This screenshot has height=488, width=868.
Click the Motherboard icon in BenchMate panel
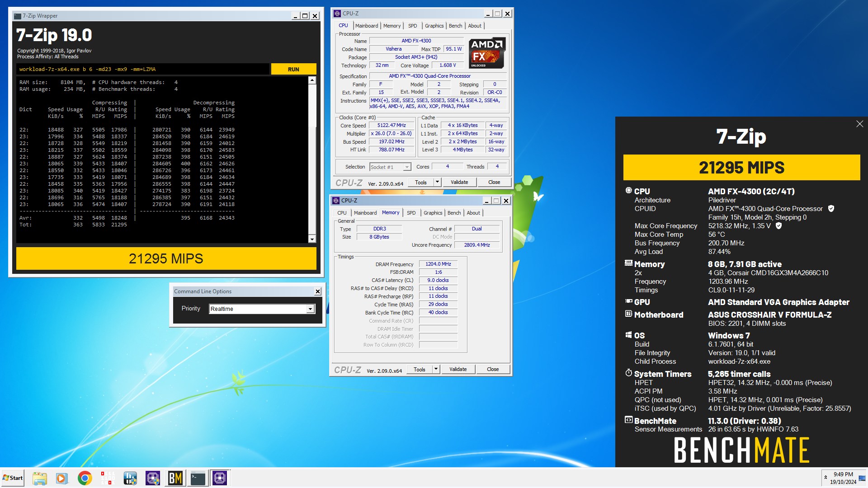point(628,314)
